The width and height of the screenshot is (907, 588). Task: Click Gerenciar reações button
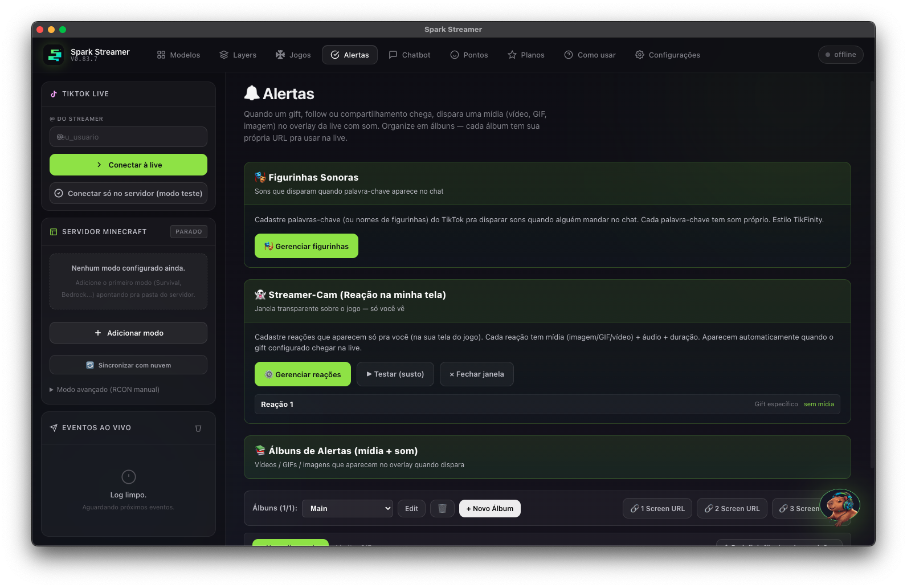click(303, 374)
